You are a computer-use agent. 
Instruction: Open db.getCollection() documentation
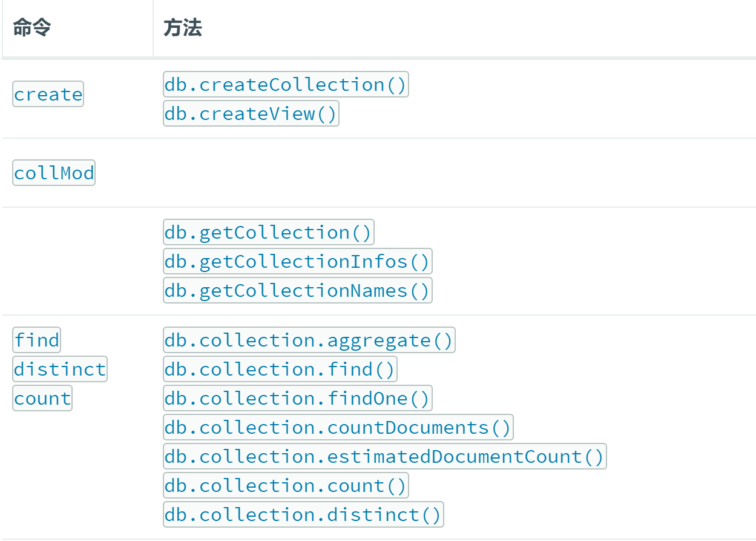coord(268,232)
